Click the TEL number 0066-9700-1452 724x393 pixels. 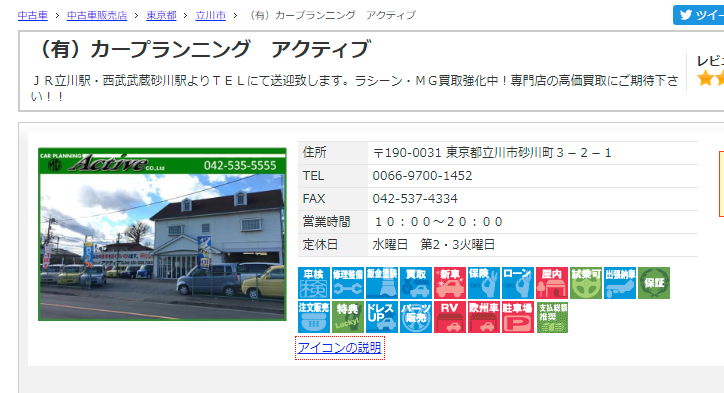[x=422, y=175]
